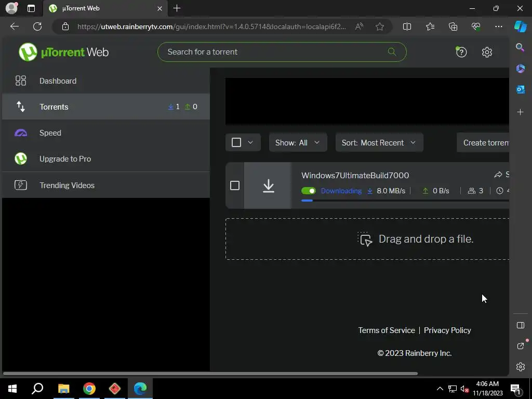Launch Google Chrome from taskbar

(89, 389)
